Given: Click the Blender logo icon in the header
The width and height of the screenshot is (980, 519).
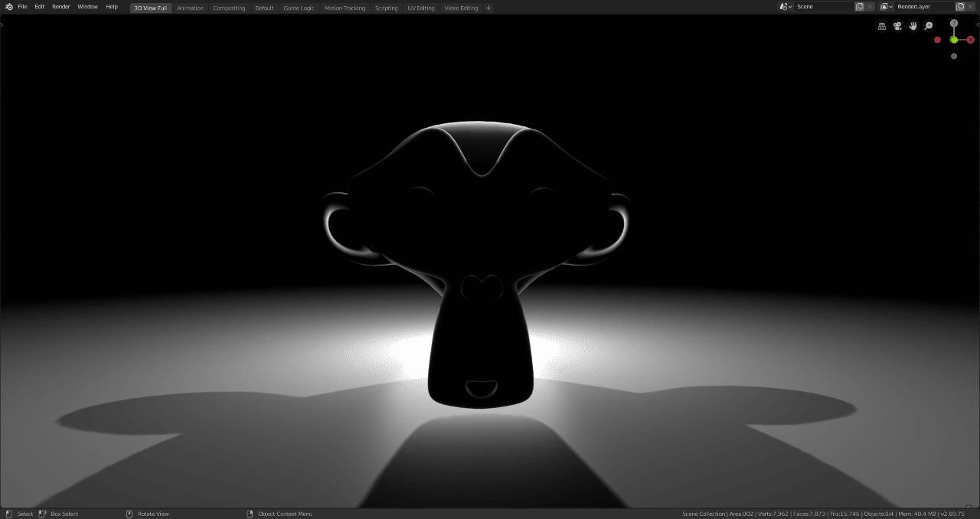Looking at the screenshot, I should (8, 6).
